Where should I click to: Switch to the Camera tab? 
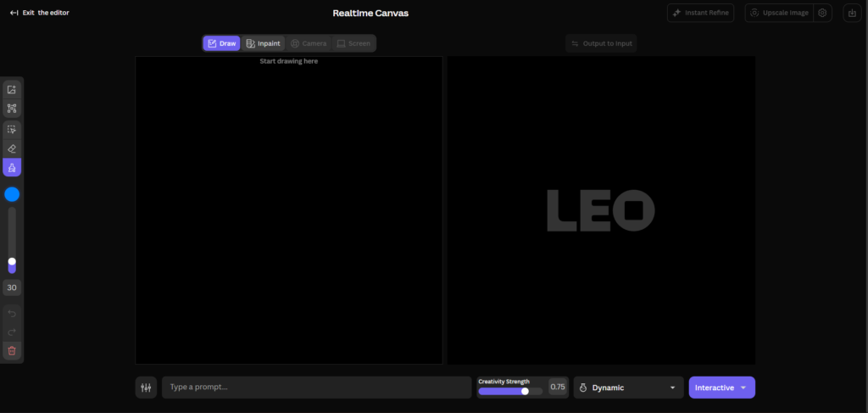pos(309,43)
